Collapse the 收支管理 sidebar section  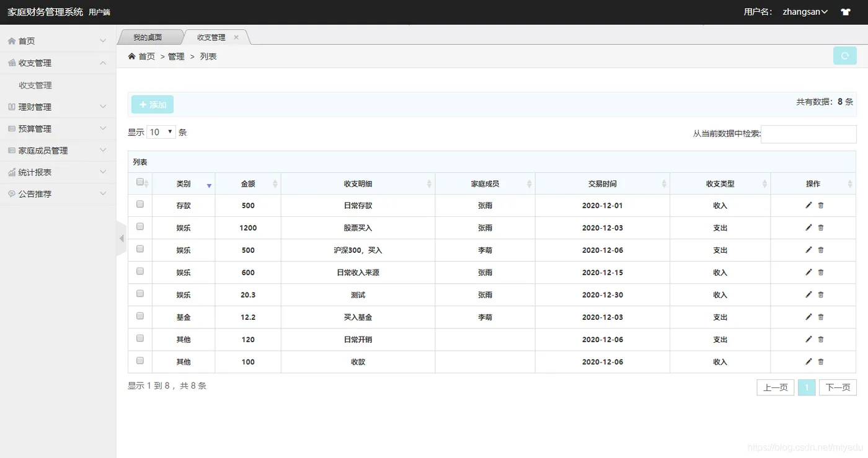(x=58, y=63)
